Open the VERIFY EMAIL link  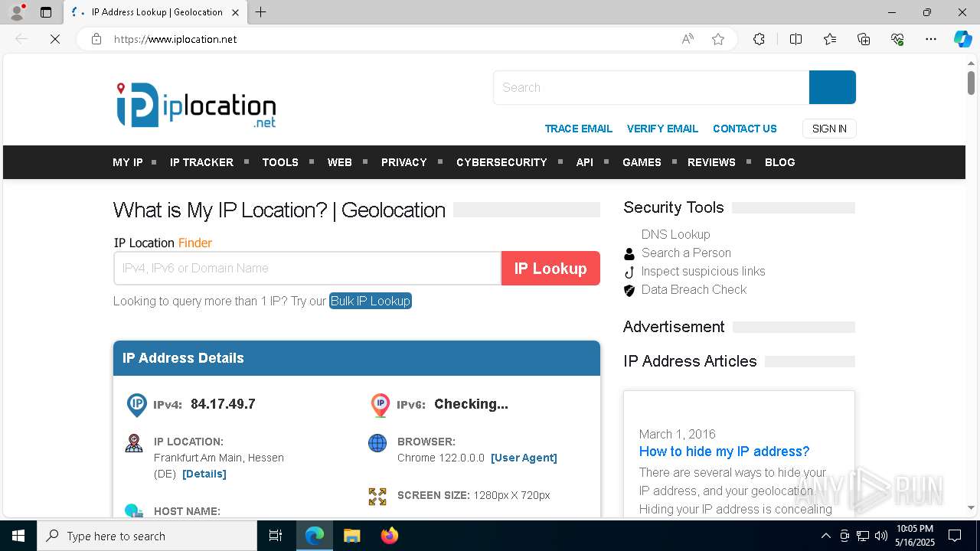point(662,129)
